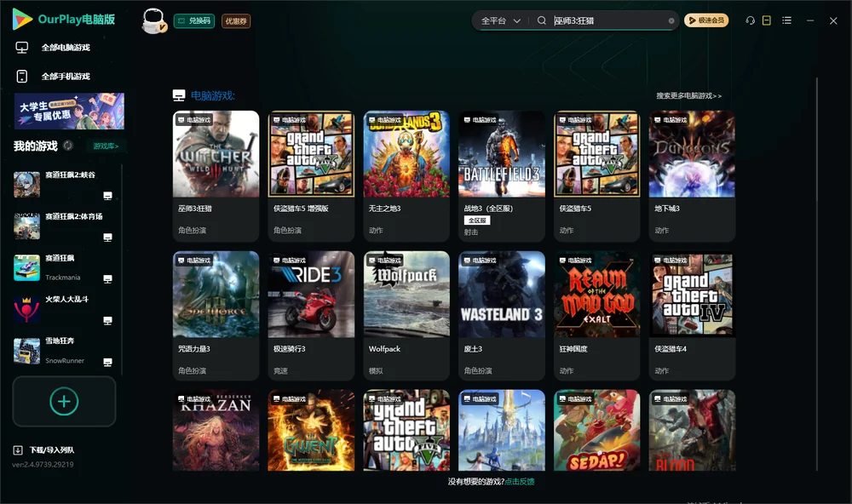Open 赛道狂飙 Trackmania in my games list
The height and width of the screenshot is (504, 852).
pyautogui.click(x=64, y=267)
